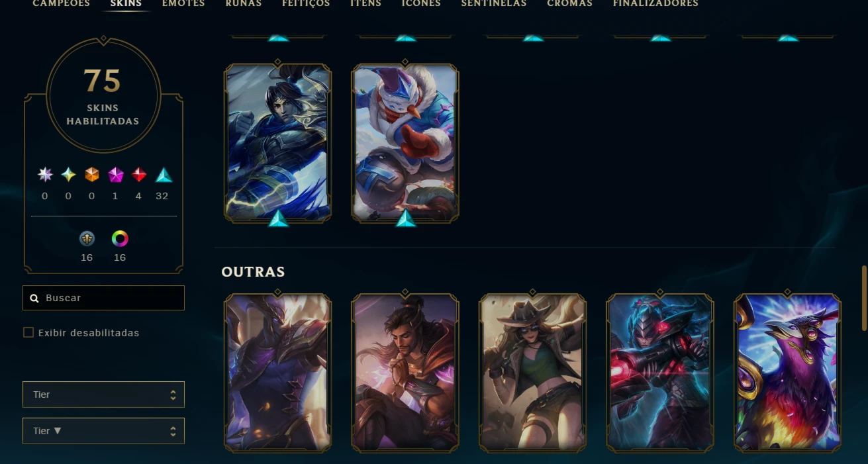Open the first Tier dropdown
This screenshot has width=868, height=464.
coord(103,394)
